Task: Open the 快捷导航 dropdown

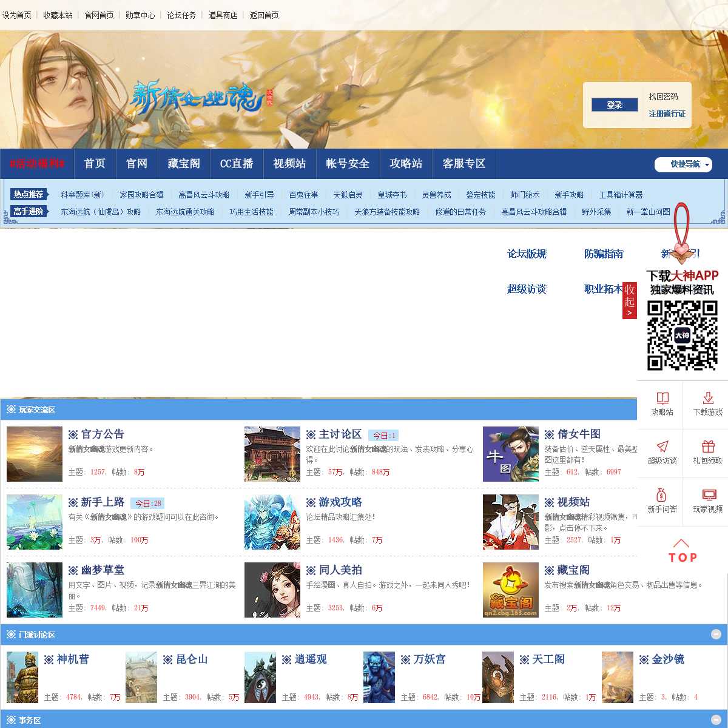Action: click(x=683, y=164)
